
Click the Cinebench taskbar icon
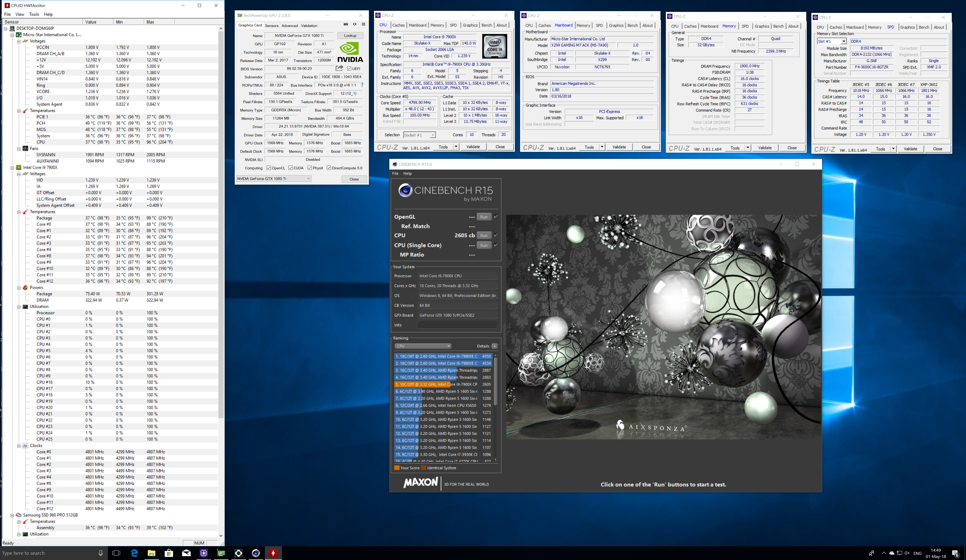pos(256,553)
